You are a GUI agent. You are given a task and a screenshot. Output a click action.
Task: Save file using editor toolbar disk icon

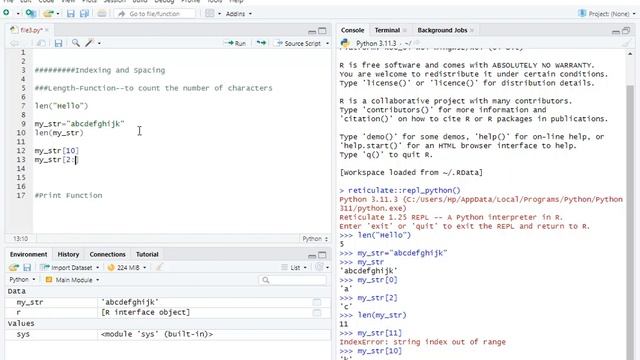[58, 43]
